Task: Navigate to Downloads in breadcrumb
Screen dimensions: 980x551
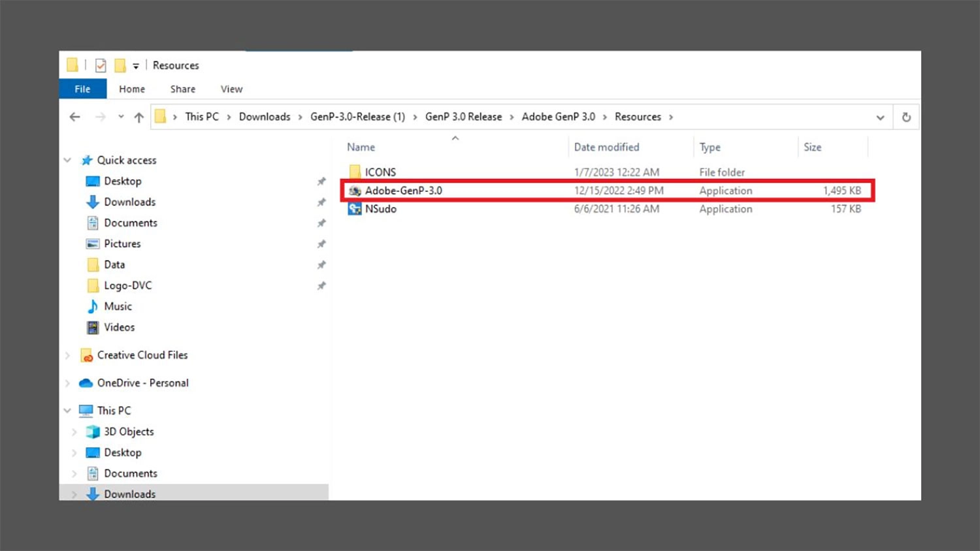Action: [265, 117]
